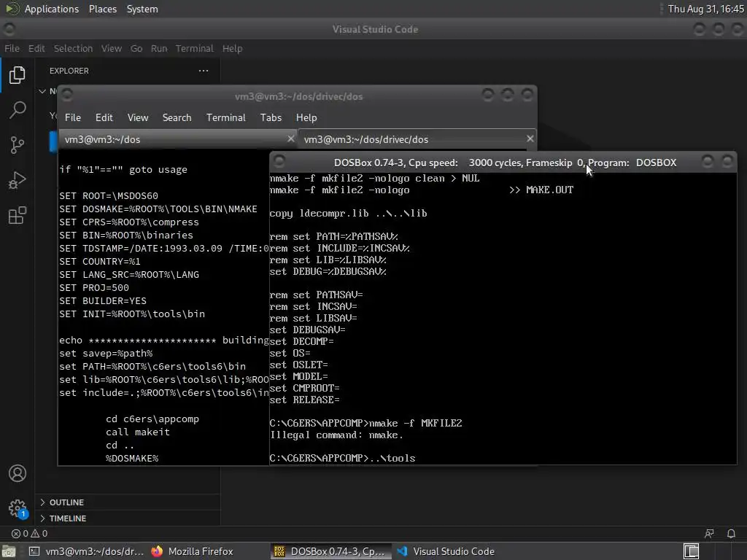The image size is (747, 560).
Task: Click 'Illegal command: nmake.' line in DOSBox
Action: 336,435
